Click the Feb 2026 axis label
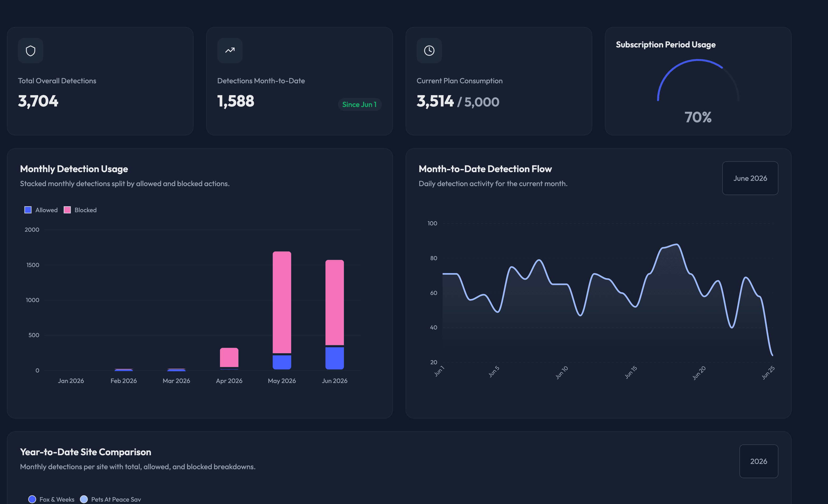This screenshot has width=828, height=504. coord(124,381)
